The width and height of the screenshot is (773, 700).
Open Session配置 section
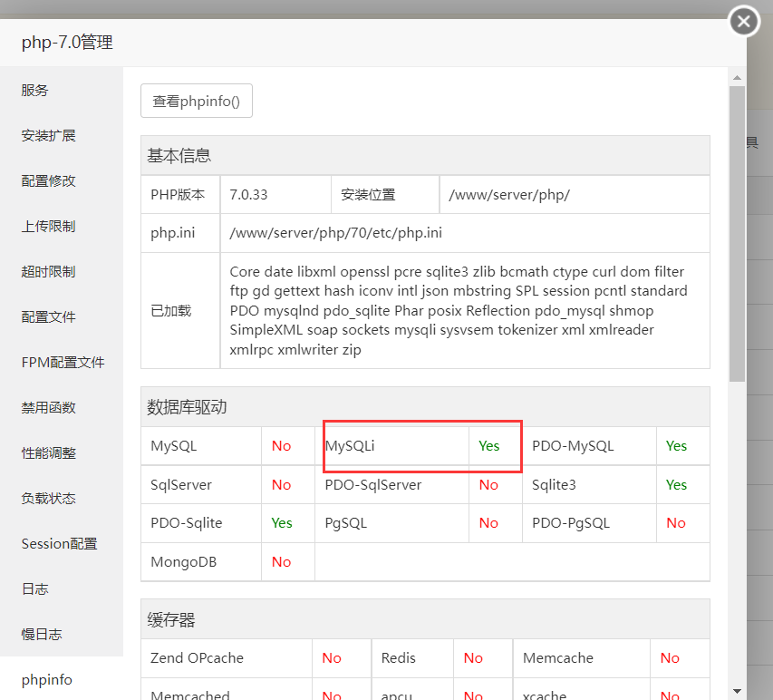coord(59,544)
